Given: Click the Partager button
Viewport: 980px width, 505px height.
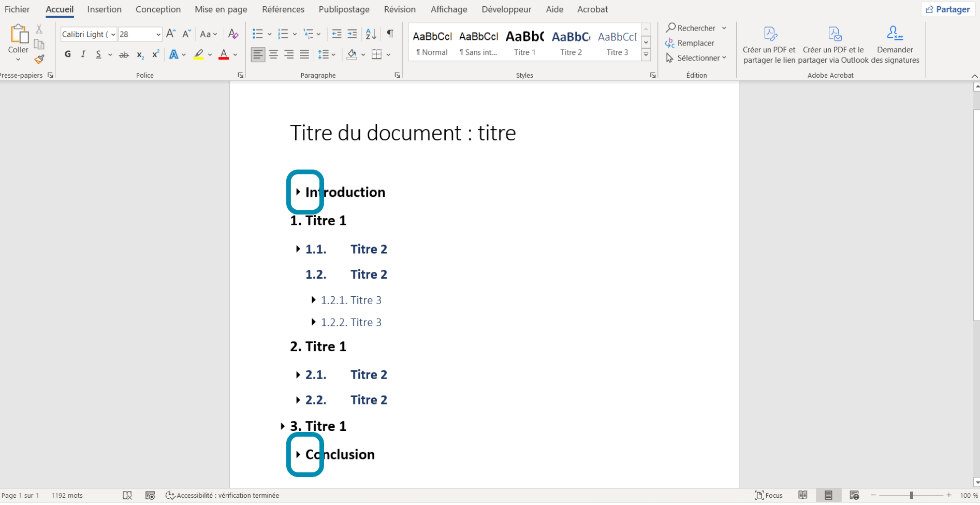Looking at the screenshot, I should 948,9.
